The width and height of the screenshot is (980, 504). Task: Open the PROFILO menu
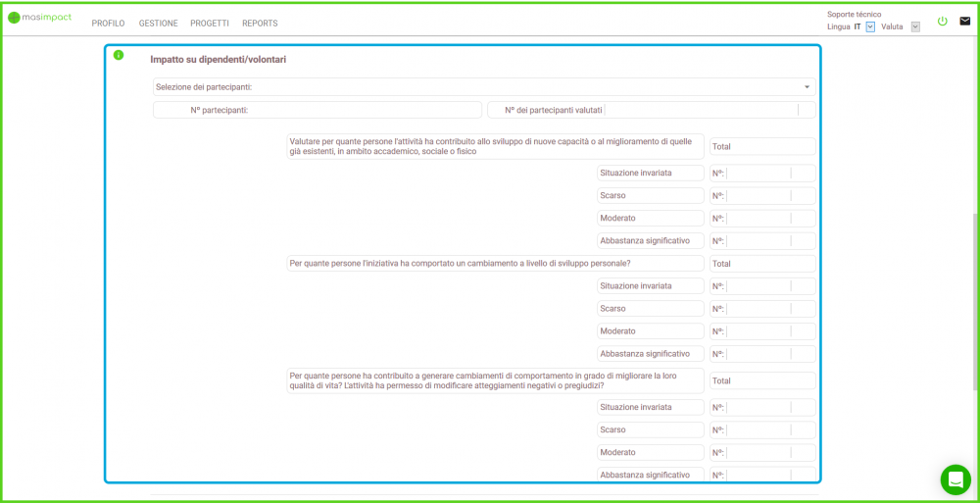[x=108, y=24]
